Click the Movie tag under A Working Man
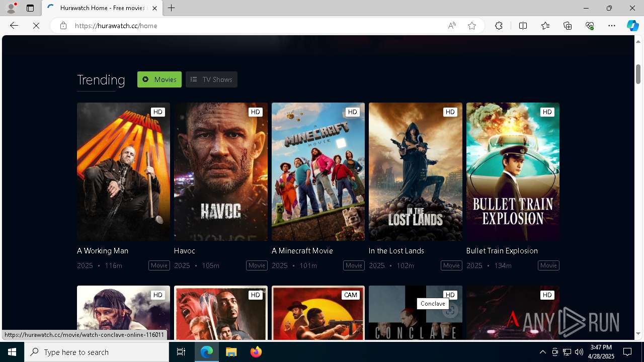The width and height of the screenshot is (644, 362). [x=159, y=265]
